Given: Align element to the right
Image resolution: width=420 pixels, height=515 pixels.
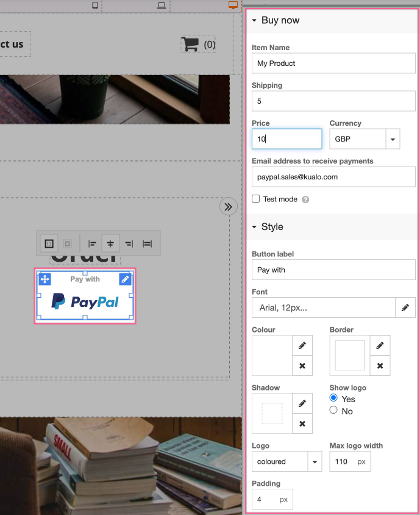Looking at the screenshot, I should pyautogui.click(x=129, y=243).
